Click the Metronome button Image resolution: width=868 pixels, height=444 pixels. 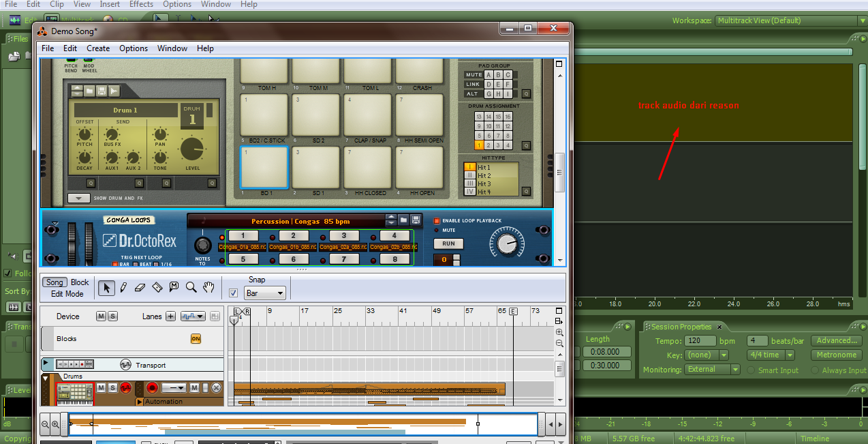[837, 355]
